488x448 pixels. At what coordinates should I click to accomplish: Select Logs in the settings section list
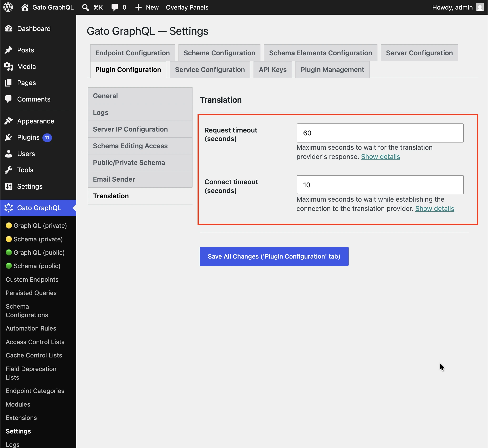tap(140, 112)
